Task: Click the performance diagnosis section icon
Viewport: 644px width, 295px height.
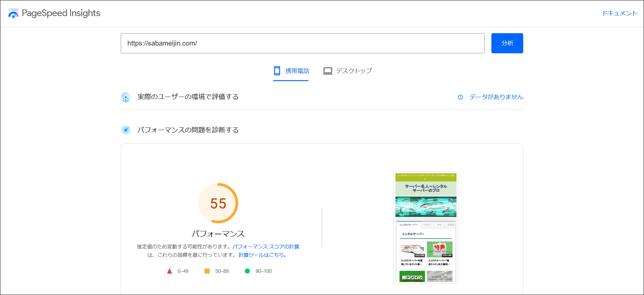Action: (x=126, y=130)
